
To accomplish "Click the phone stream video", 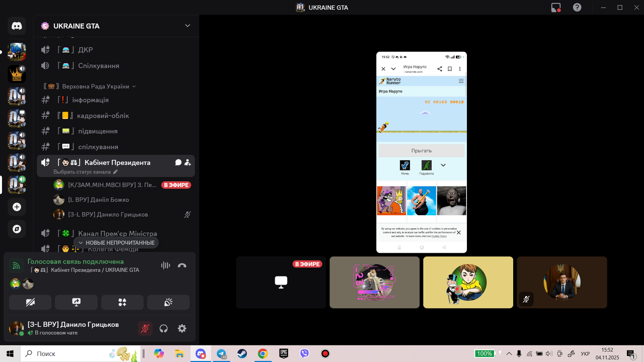I will (x=422, y=152).
